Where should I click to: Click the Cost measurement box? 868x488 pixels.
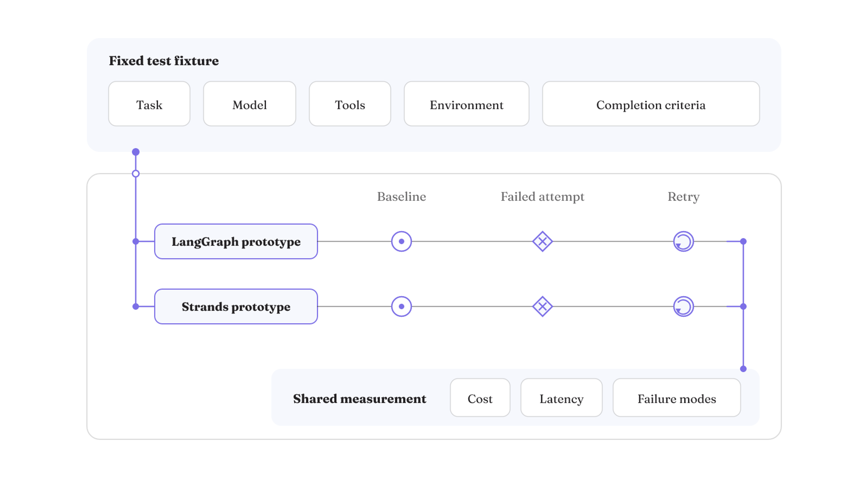[x=480, y=398]
